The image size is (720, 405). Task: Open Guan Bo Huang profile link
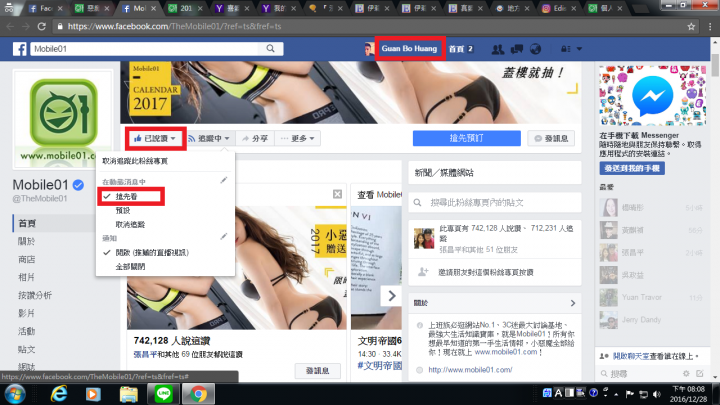click(x=409, y=48)
